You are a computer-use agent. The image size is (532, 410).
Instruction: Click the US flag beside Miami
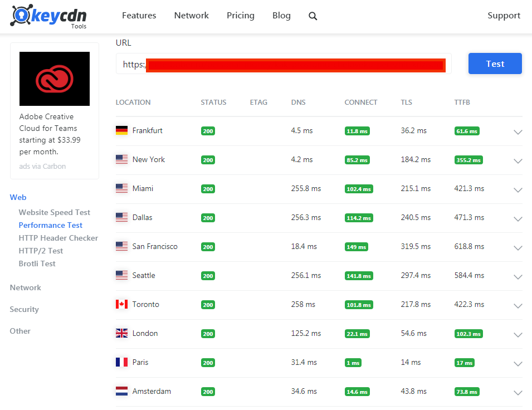coord(122,188)
